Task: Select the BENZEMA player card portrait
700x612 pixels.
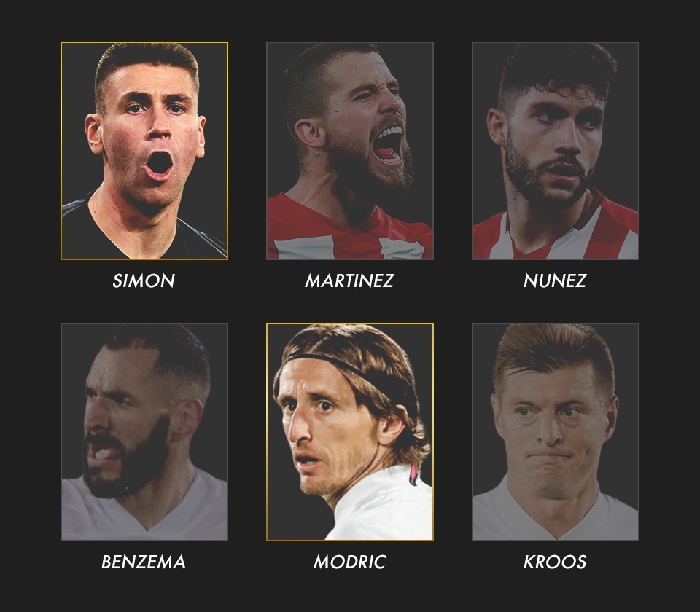Action: click(144, 432)
